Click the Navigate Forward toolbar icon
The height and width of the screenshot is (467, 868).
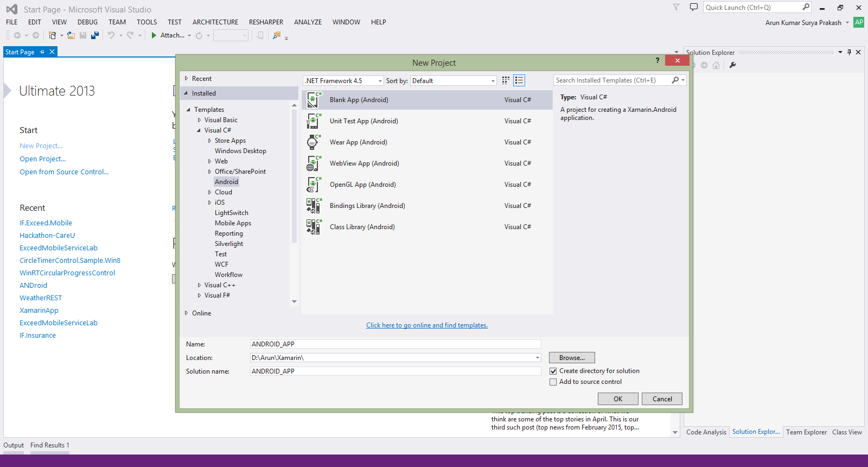click(x=36, y=35)
